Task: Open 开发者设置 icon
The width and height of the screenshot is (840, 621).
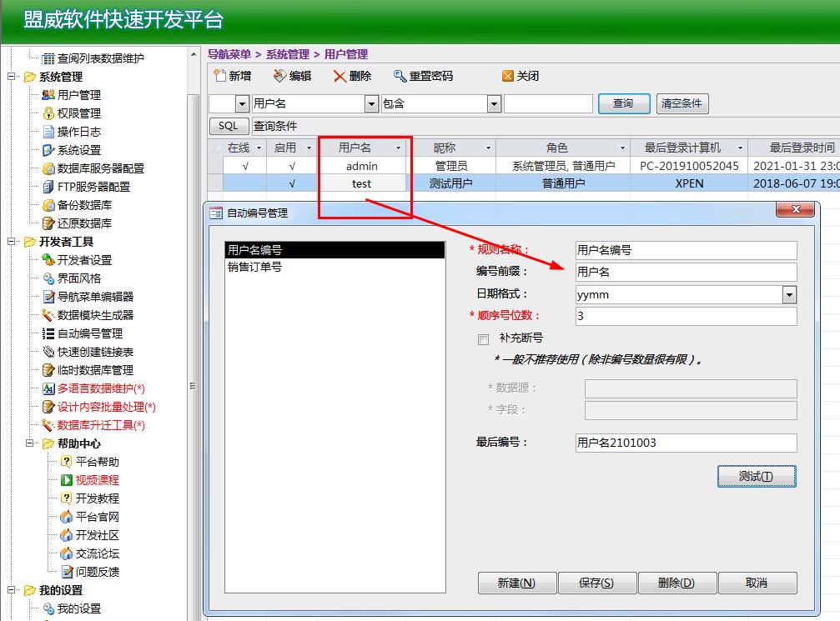Action: click(48, 260)
